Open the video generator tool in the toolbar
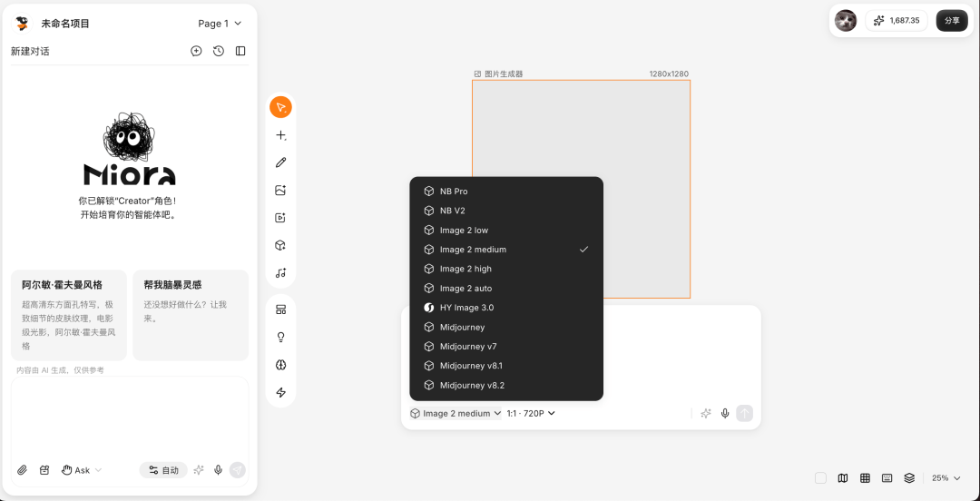Viewport: 980px width, 501px height. [280, 218]
